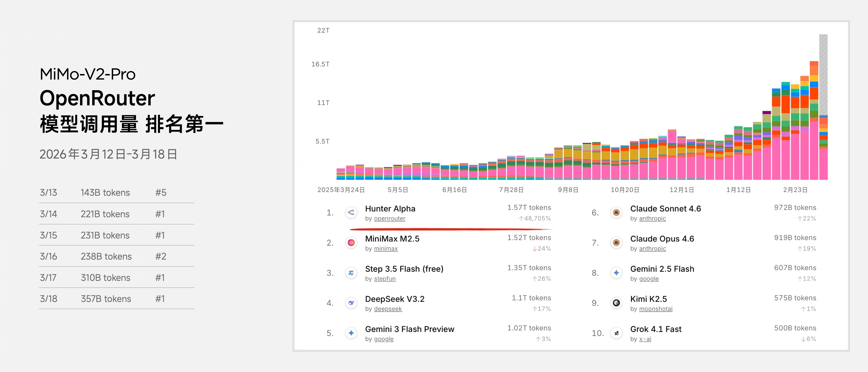Click the Claude Opus 4.6 icon

click(616, 243)
